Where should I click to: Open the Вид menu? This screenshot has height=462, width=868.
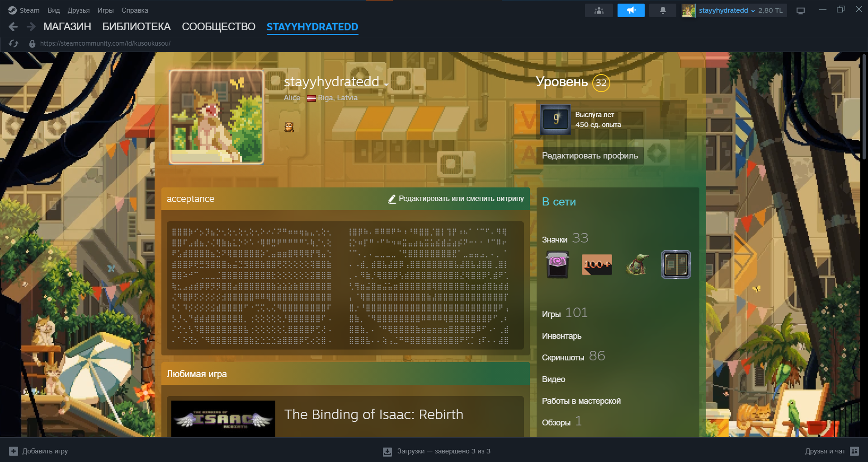53,10
